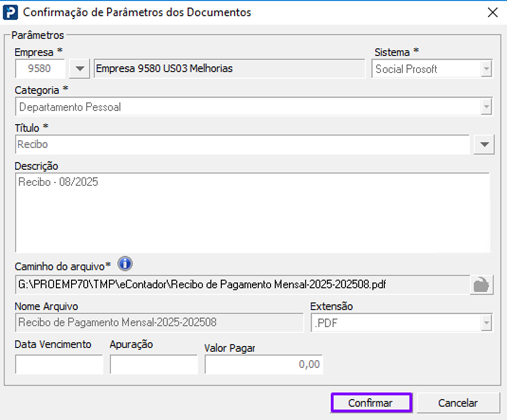Viewport: 507px width, 420px height.
Task: Click the Extensão label
Action: click(331, 307)
